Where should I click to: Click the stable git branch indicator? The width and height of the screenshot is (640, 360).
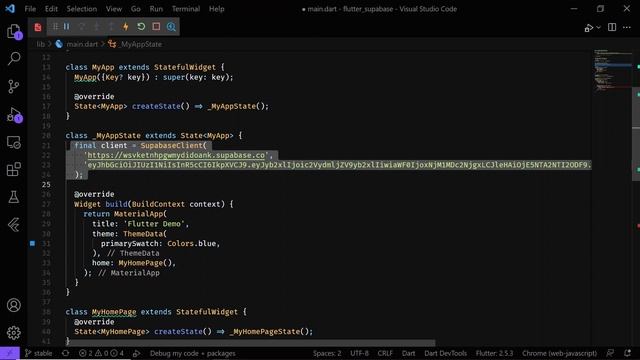38,353
